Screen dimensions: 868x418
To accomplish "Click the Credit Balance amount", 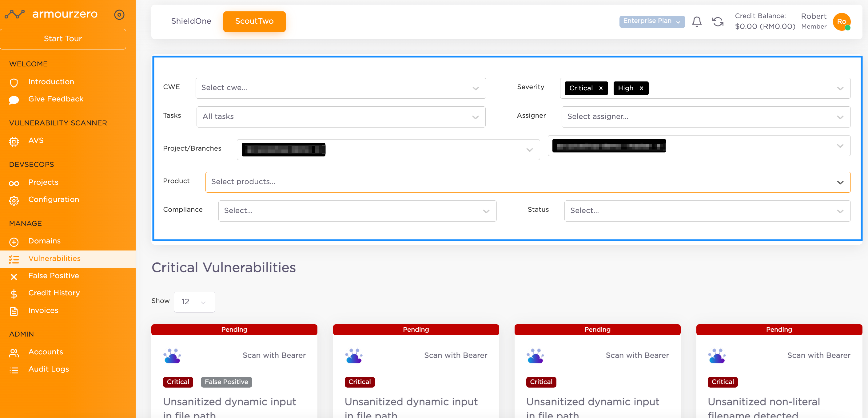I will (765, 26).
